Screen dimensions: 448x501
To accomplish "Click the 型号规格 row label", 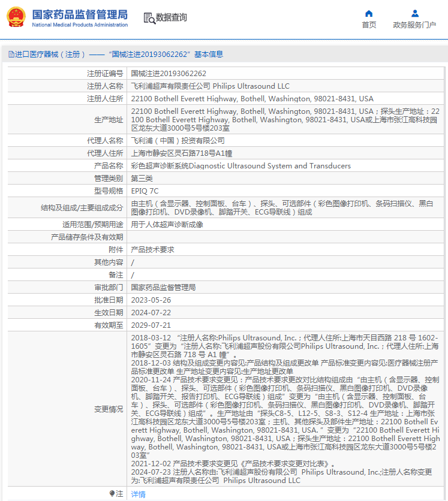I will pyautogui.click(x=109, y=191).
